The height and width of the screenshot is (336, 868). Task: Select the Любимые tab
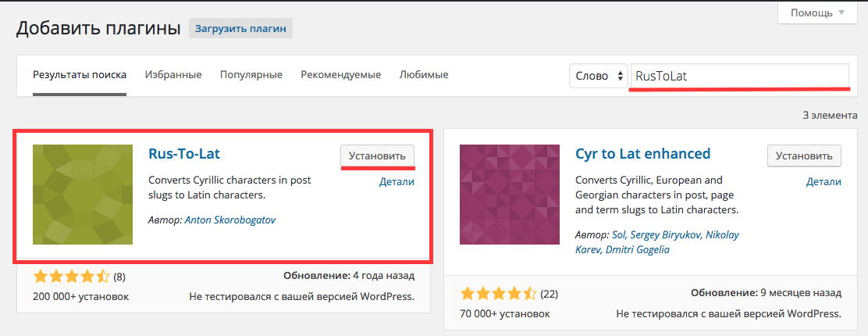[424, 74]
